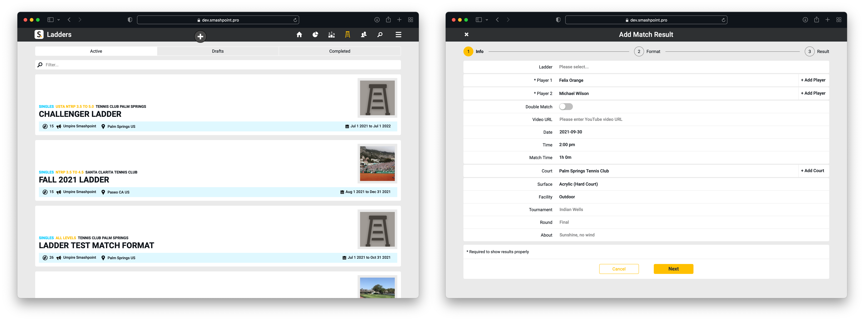The height and width of the screenshot is (321, 868).
Task: Show tab overview in Add Match Result browser window
Action: pos(839,20)
